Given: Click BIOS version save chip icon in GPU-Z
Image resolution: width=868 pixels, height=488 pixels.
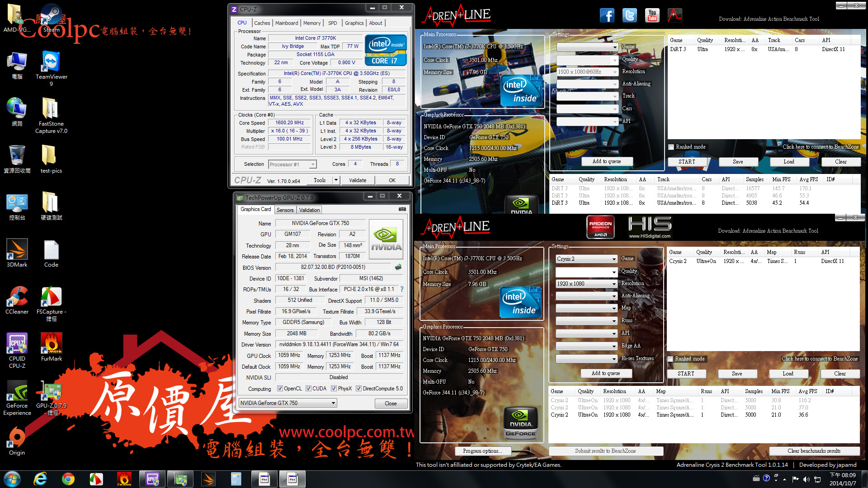Looking at the screenshot, I should pyautogui.click(x=398, y=267).
